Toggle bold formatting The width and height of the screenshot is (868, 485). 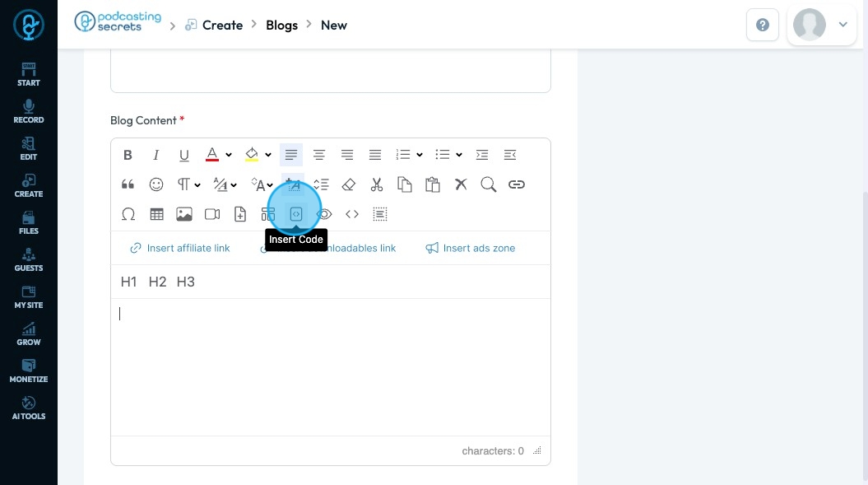[x=128, y=155]
